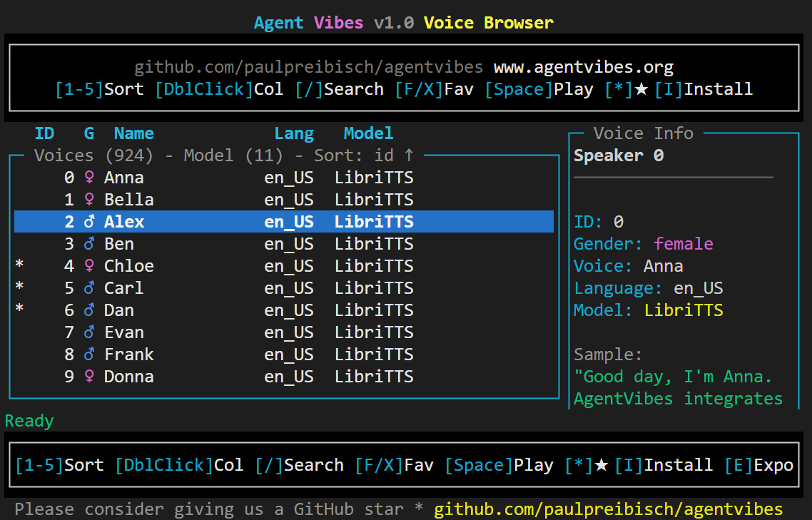This screenshot has height=520, width=812.
Task: Click [1-5]Sort in the top help bar
Action: coord(99,89)
